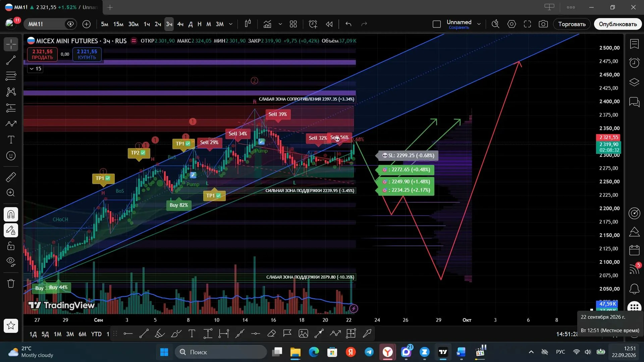
Task: Open the object tree layers icon
Action: click(634, 82)
